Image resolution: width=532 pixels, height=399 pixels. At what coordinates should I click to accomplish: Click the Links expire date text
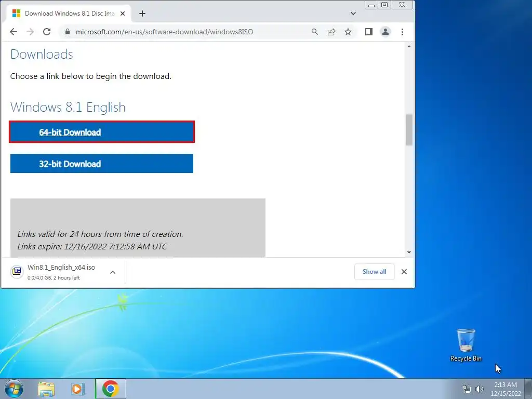coord(92,246)
